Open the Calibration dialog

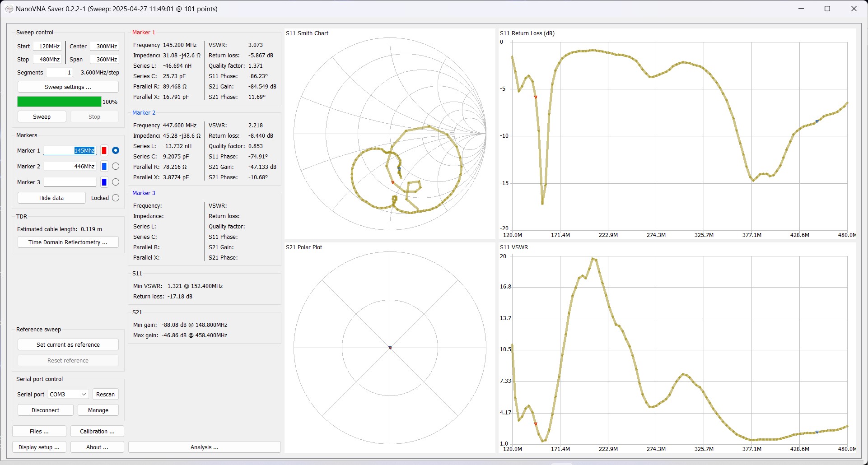pyautogui.click(x=97, y=432)
